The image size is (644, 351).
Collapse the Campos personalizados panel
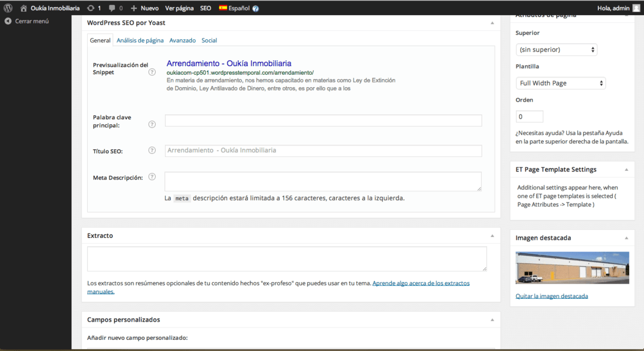[x=492, y=320]
